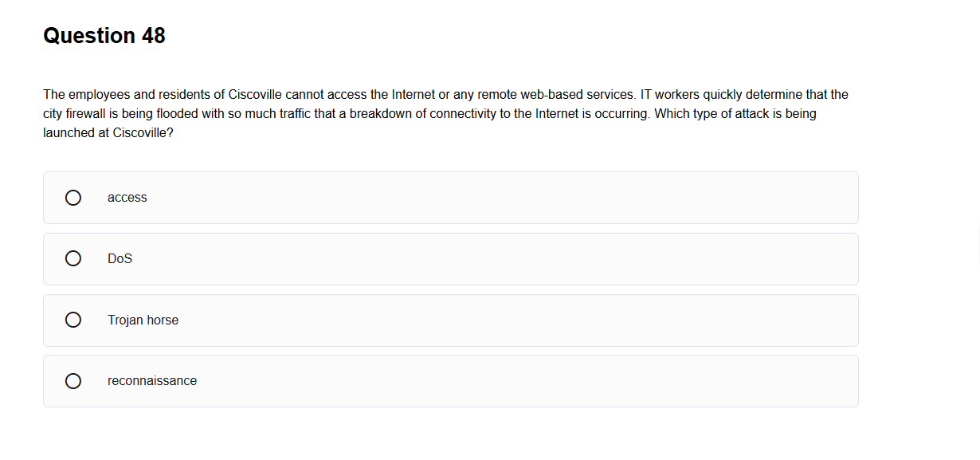Click the faint scrollbar at the right edge

coord(978,247)
